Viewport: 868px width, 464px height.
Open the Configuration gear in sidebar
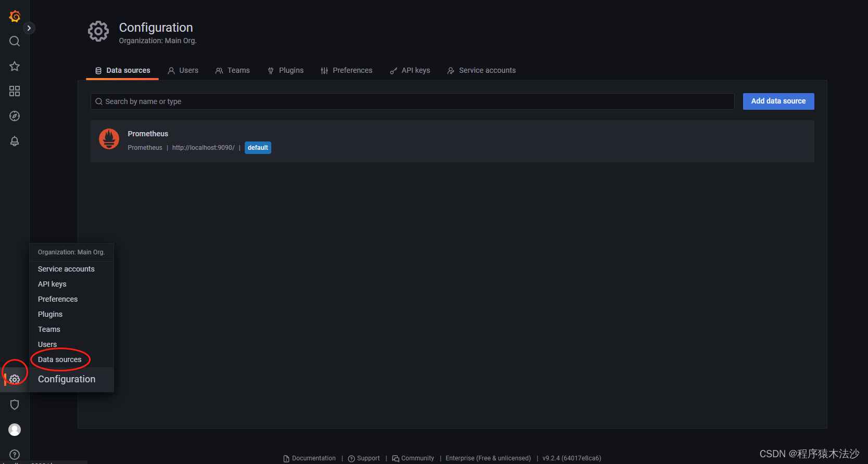15,379
